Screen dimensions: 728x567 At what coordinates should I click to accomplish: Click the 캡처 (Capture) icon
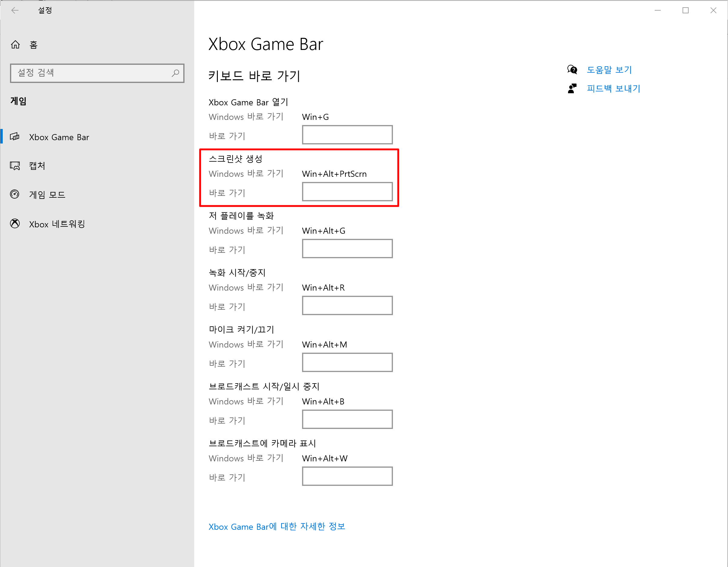pos(15,166)
